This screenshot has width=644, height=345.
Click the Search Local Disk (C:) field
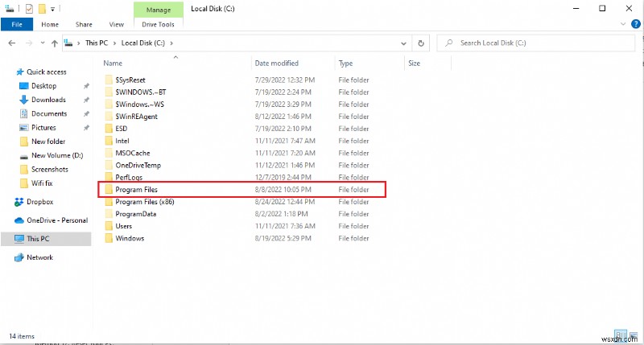click(x=535, y=43)
